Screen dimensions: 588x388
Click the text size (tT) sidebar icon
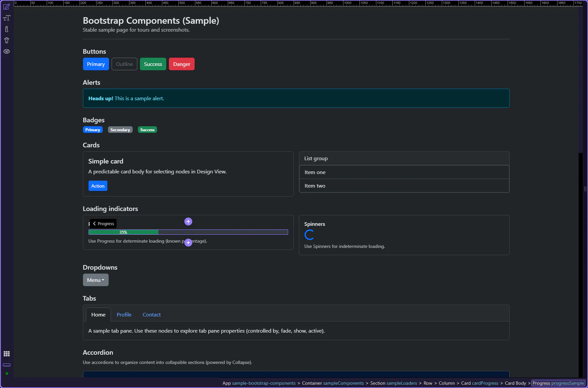[x=7, y=18]
